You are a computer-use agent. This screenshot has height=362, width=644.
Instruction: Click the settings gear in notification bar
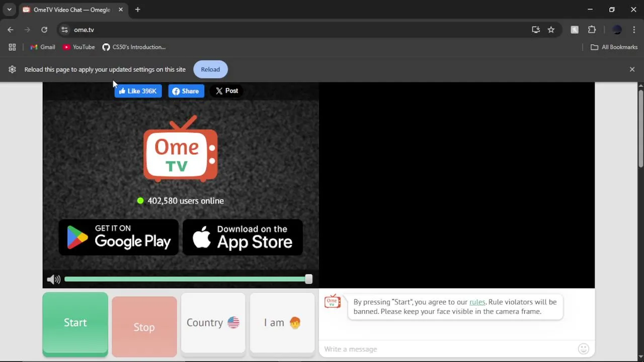12,69
